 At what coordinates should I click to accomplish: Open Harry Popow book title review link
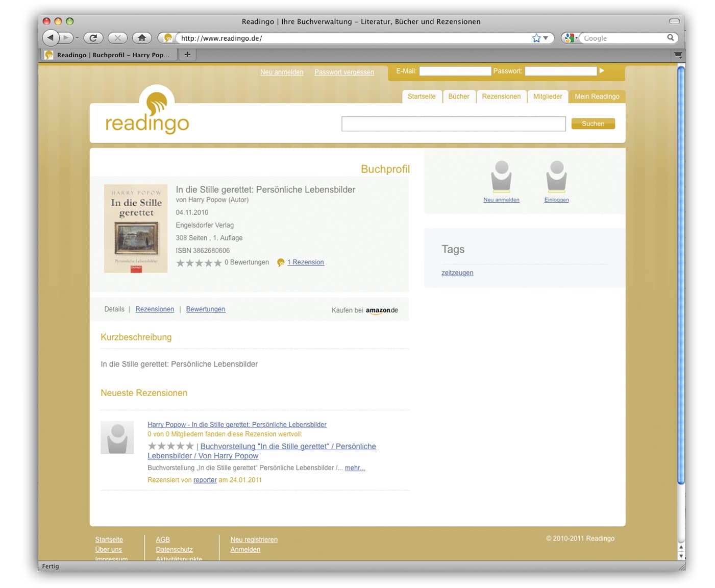(237, 425)
